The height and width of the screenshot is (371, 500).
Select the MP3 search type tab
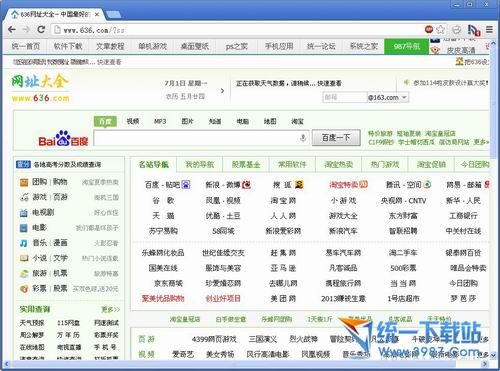[160, 121]
